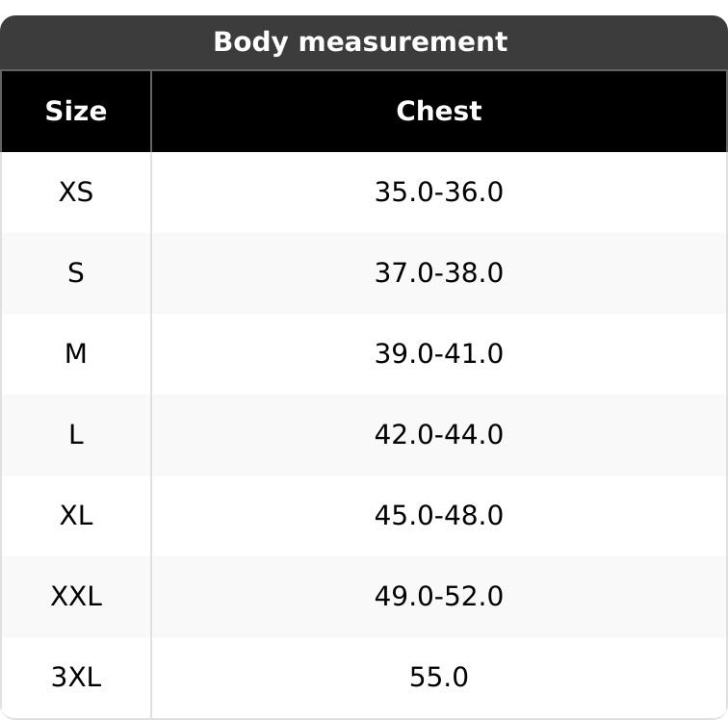Select the XXL size cell
Screen dimensions: 728x720
click(76, 597)
